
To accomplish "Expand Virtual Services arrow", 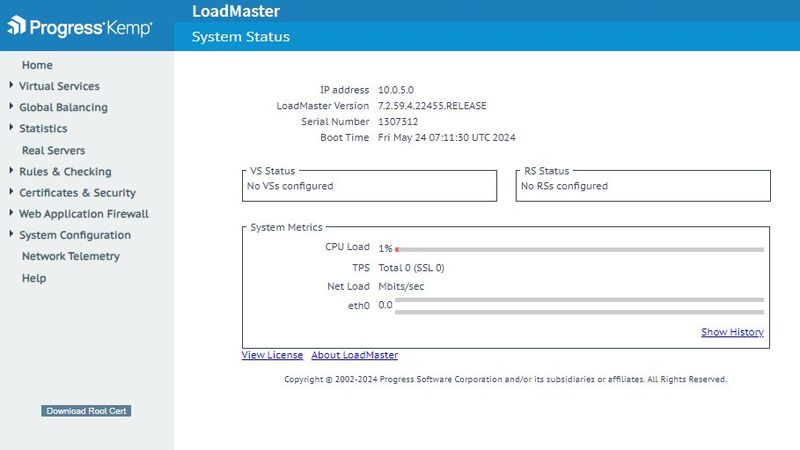I will coord(11,85).
